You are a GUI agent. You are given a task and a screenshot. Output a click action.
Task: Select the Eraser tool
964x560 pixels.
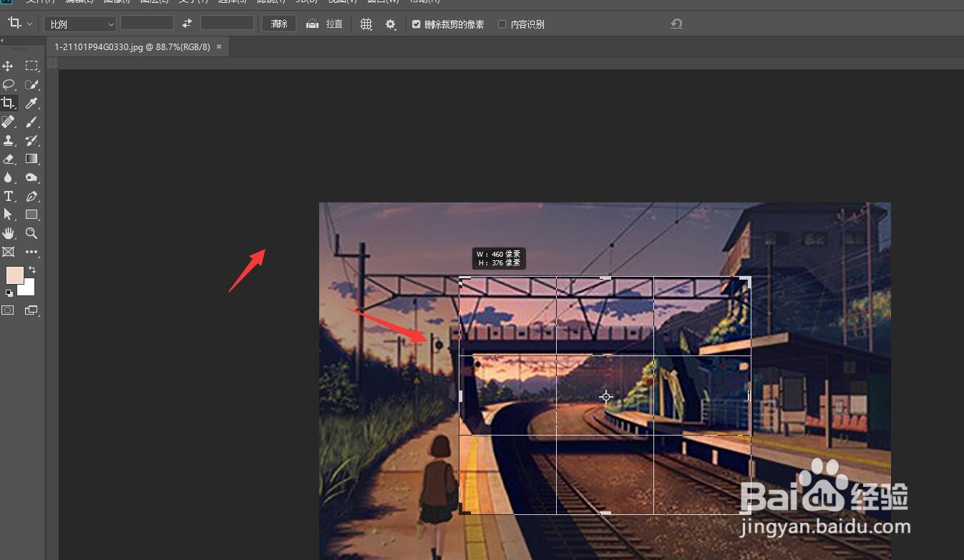8,159
